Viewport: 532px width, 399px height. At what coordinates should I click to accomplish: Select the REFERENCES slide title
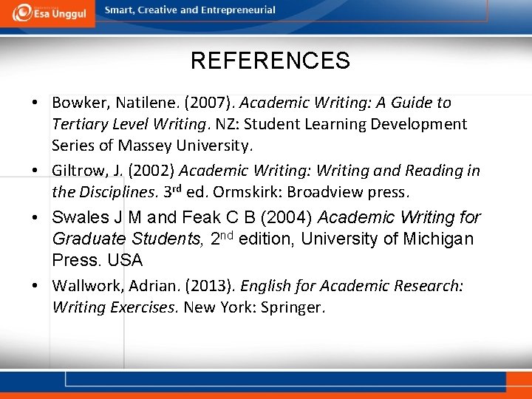tap(270, 61)
